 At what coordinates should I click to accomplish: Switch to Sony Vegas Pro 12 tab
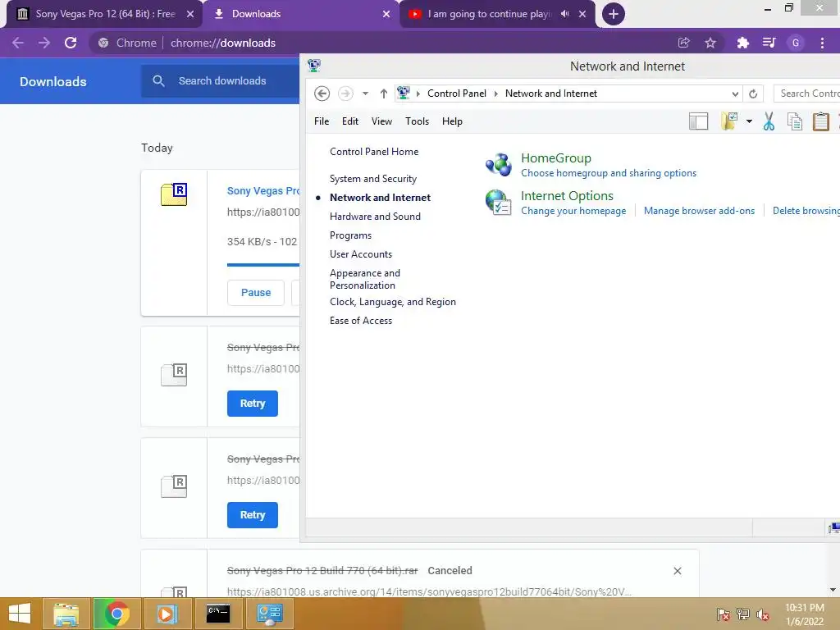104,14
